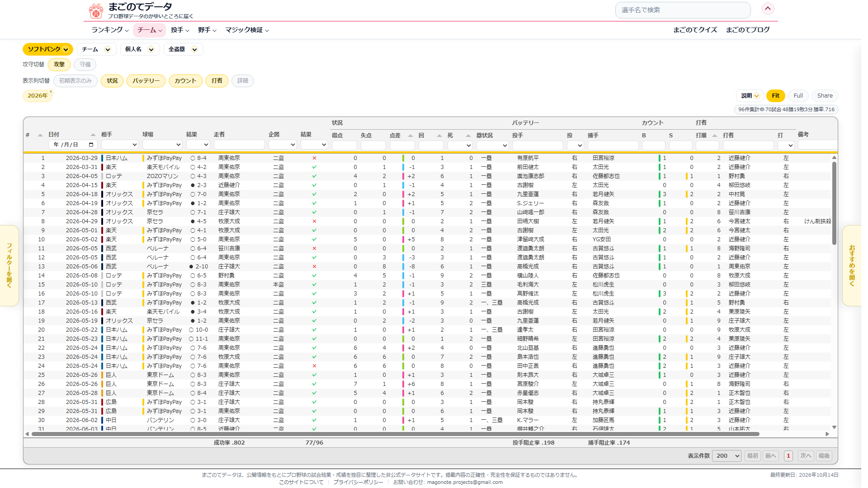
Task: Sort by 日付 column arrow
Action: [x=93, y=135]
